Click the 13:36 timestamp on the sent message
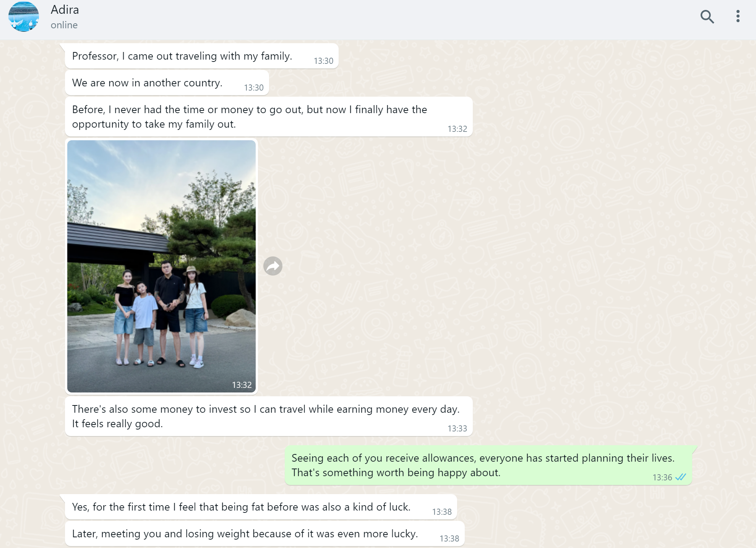The image size is (756, 548). point(662,477)
